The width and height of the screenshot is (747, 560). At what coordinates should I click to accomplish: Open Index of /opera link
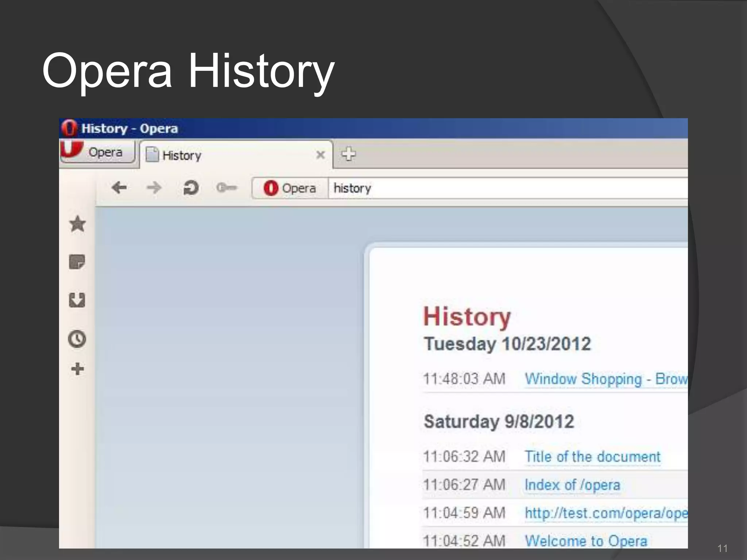(x=572, y=485)
